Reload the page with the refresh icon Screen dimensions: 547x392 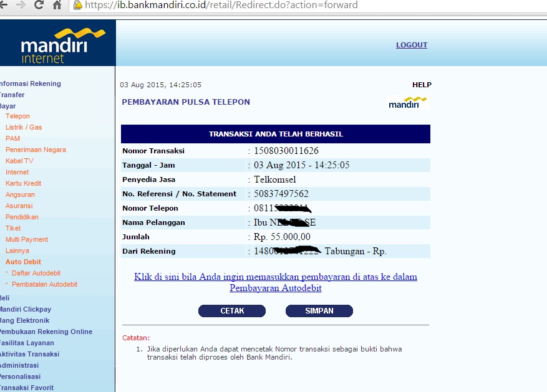coord(39,5)
